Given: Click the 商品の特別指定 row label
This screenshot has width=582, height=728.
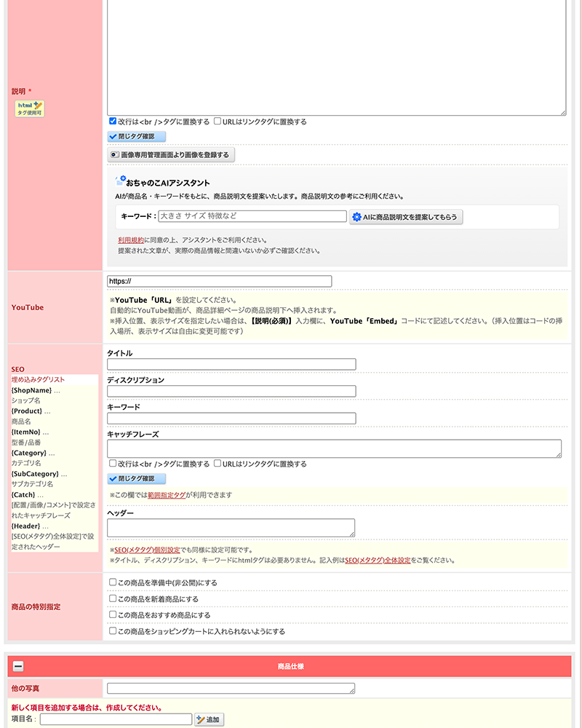Looking at the screenshot, I should 36,607.
